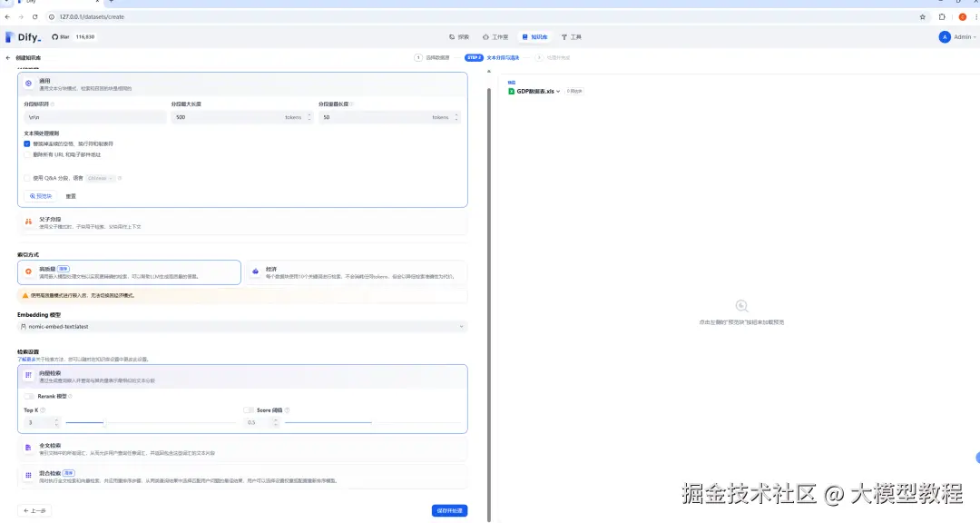Click the 预览块 preview chunk button

pos(41,196)
